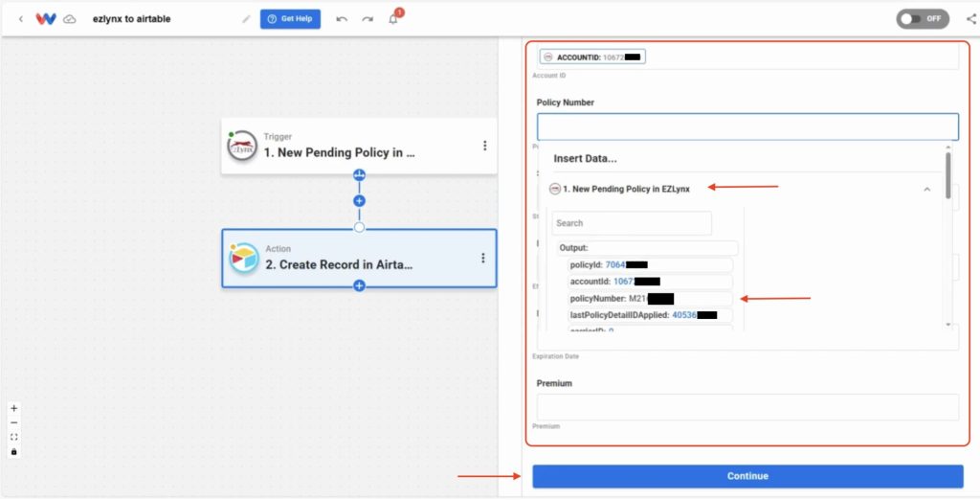Click the router split icon under the trigger

coord(359,174)
